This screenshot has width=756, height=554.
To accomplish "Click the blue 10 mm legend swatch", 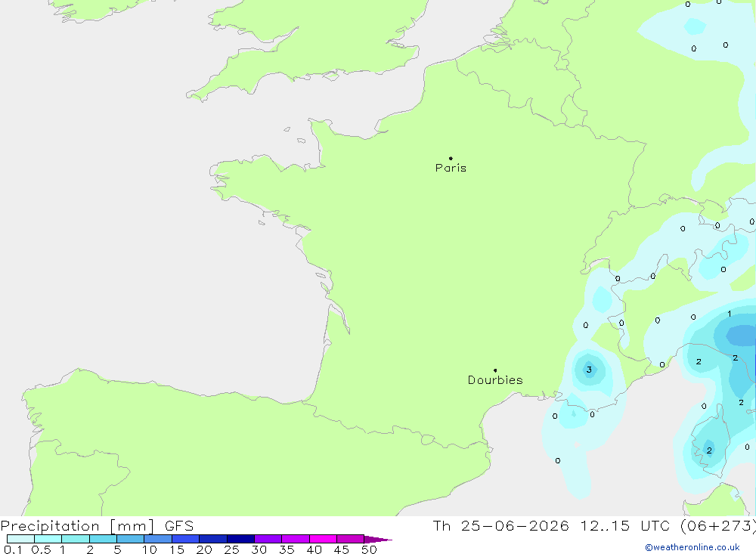I will click(x=158, y=539).
